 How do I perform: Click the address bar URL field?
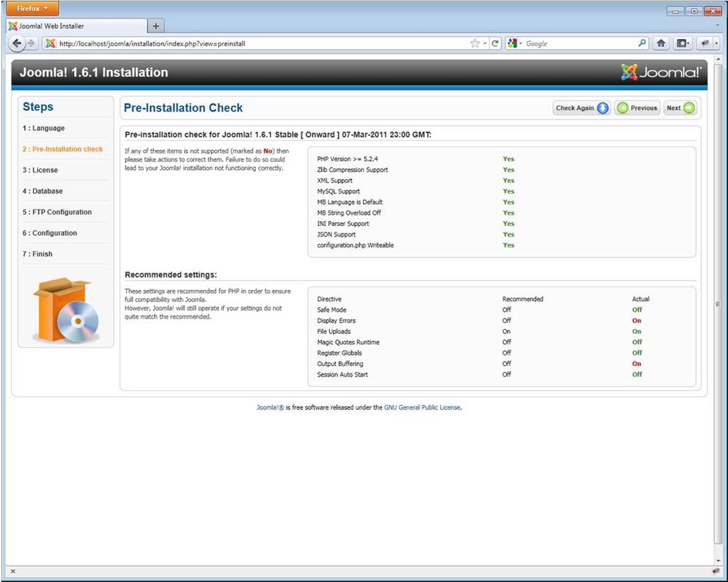[x=262, y=43]
